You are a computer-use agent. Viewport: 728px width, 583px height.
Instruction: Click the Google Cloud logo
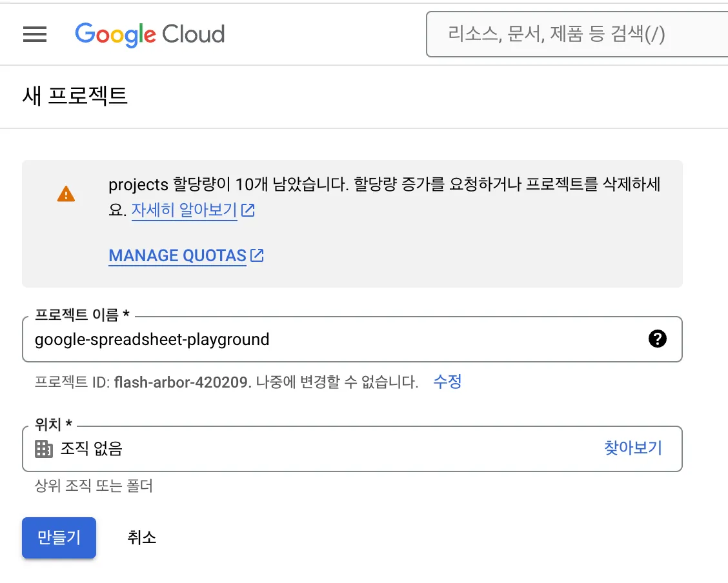click(150, 35)
